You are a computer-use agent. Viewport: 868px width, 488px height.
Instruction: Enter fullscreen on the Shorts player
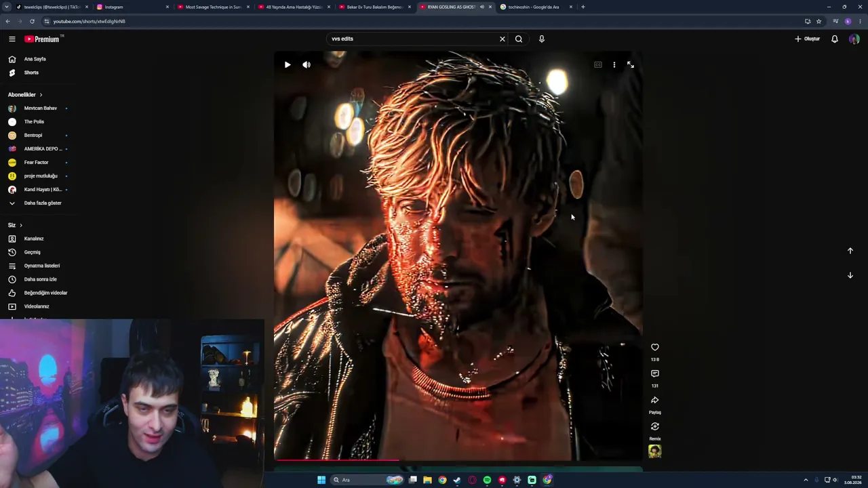coord(631,65)
